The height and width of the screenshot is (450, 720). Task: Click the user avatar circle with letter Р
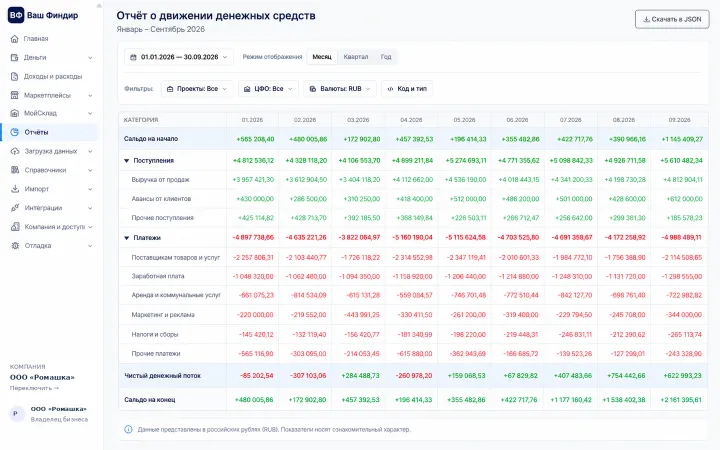17,414
